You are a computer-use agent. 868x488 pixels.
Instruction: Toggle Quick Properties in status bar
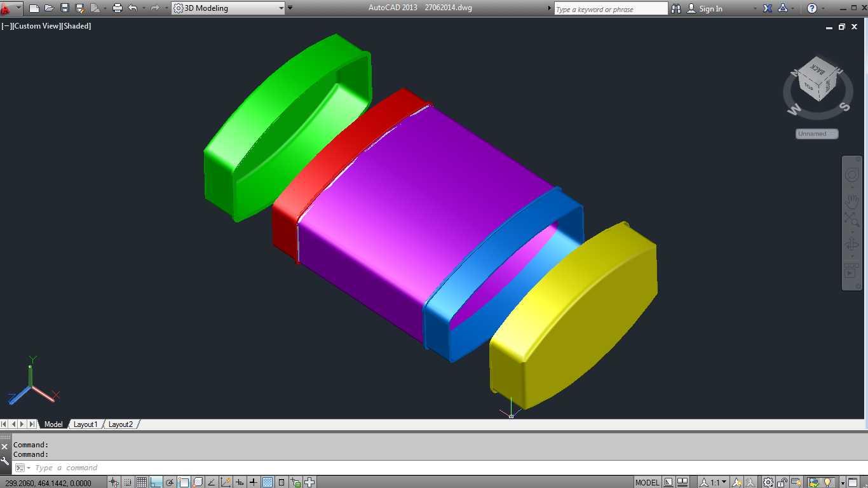point(281,482)
